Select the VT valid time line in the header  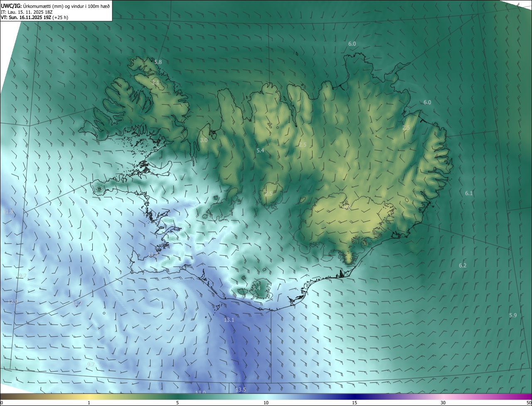(x=34, y=17)
